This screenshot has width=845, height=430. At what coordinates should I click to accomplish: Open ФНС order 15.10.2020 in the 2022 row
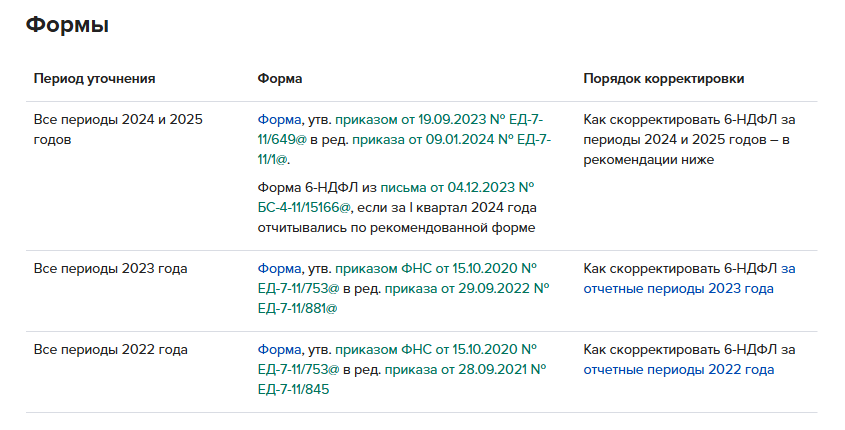tap(436, 349)
